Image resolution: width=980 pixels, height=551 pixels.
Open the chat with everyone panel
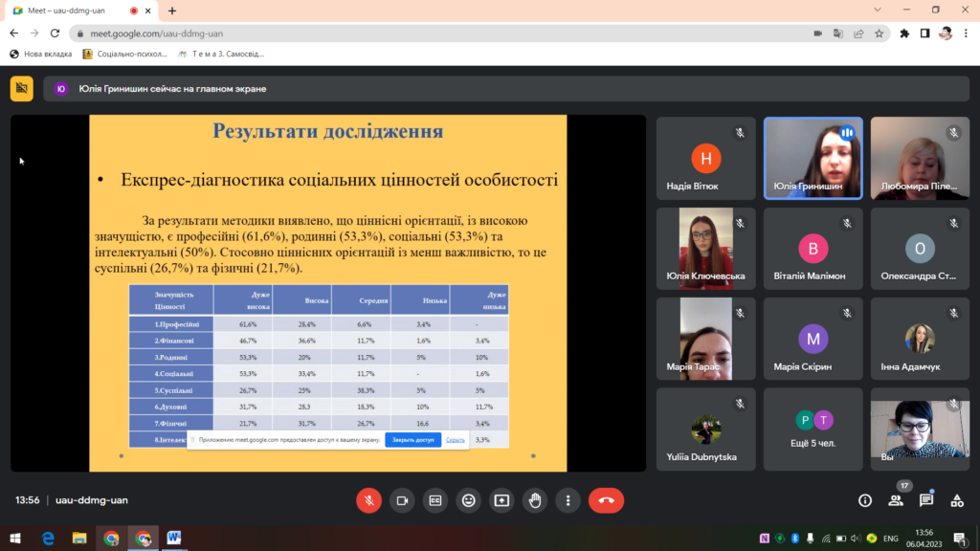pyautogui.click(x=926, y=500)
